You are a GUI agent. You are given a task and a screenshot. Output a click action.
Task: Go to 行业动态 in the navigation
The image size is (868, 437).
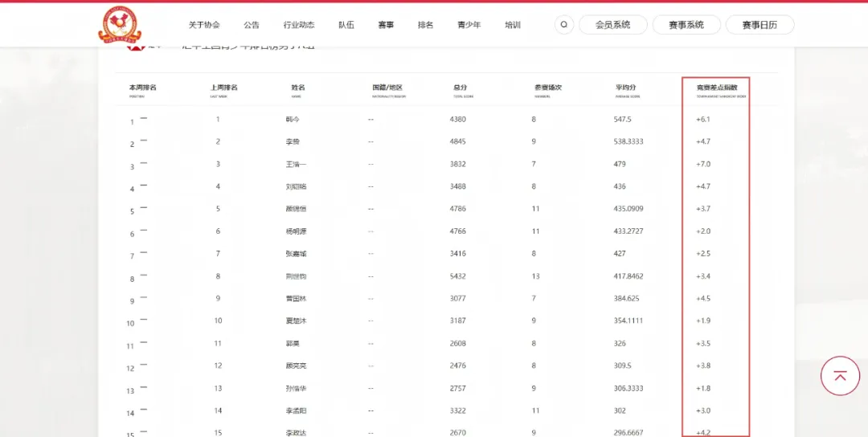coord(299,25)
